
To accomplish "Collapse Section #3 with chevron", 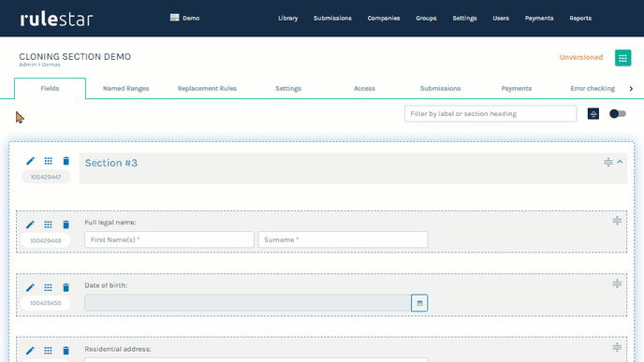I will [x=620, y=162].
